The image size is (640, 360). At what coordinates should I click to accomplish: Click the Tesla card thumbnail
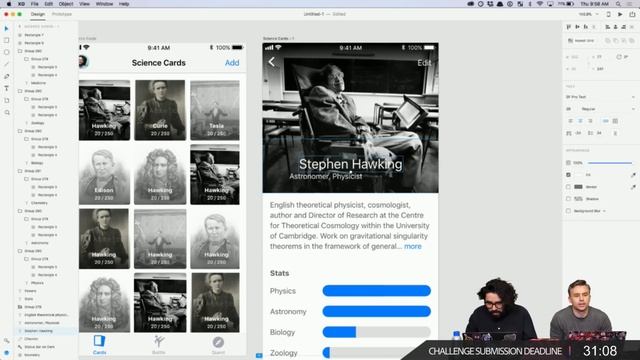[215, 110]
